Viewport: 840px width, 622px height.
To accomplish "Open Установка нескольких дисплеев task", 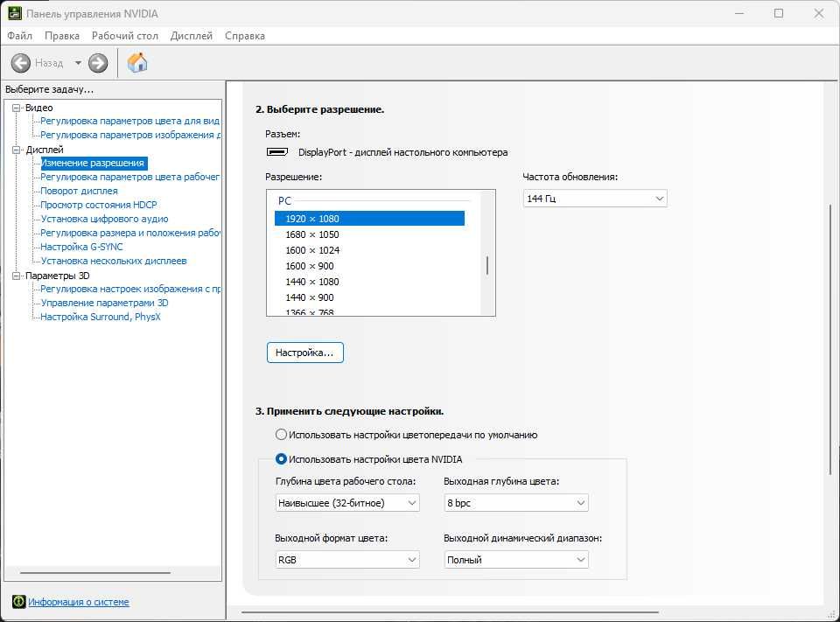I will [114, 261].
